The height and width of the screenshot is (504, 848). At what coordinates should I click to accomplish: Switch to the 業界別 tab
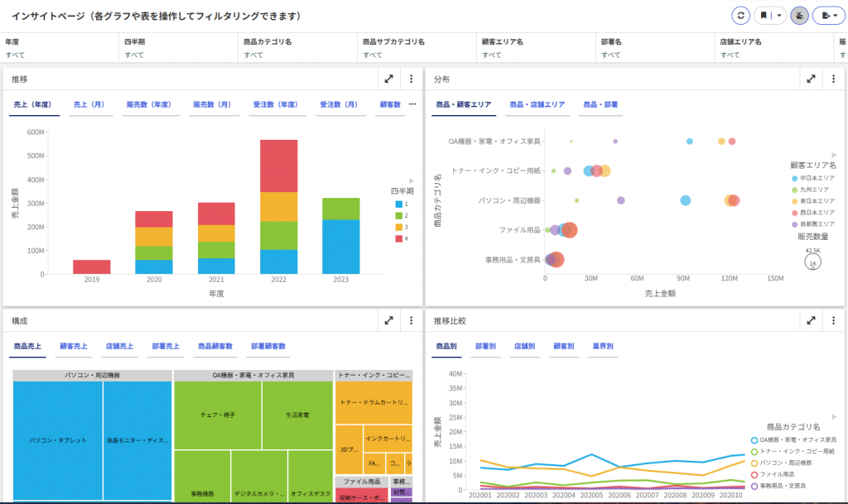(603, 346)
